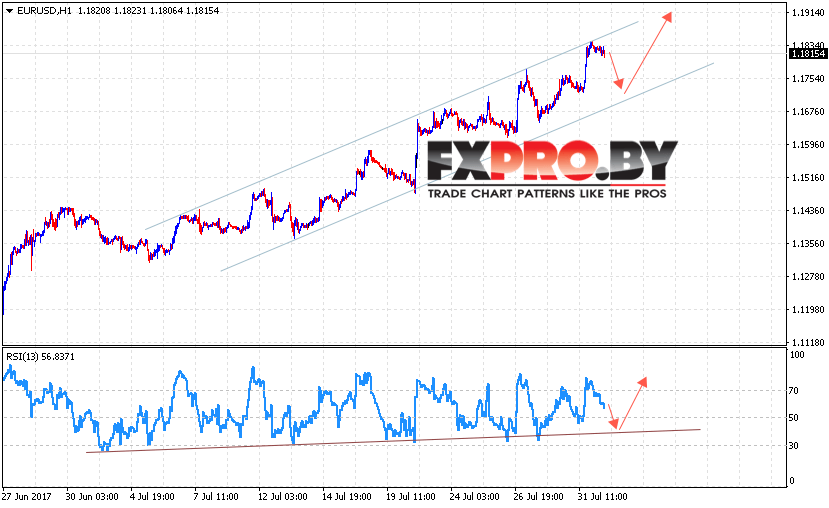Select the 7 Jul 11:00 time label
Viewport: 829px width, 508px height.
pos(216,497)
